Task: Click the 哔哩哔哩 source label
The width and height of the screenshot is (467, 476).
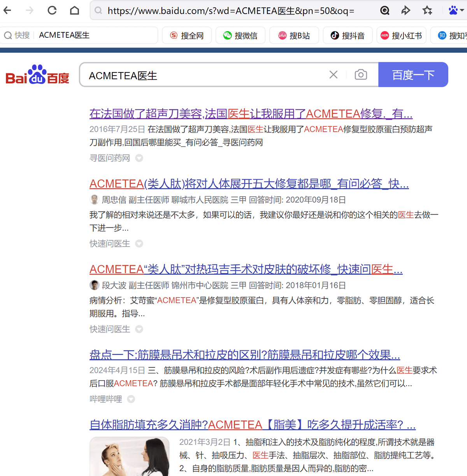Action: (106, 399)
